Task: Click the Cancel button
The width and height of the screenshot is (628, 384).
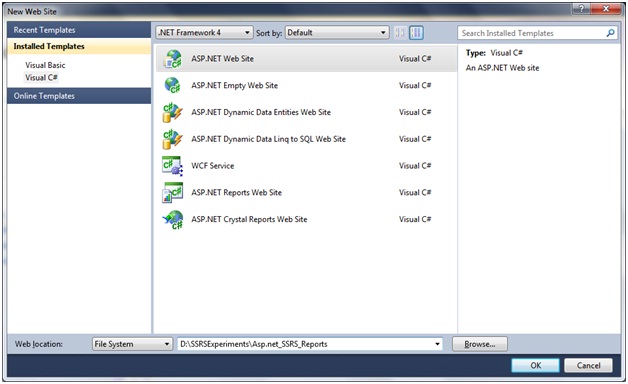Action: [588, 365]
